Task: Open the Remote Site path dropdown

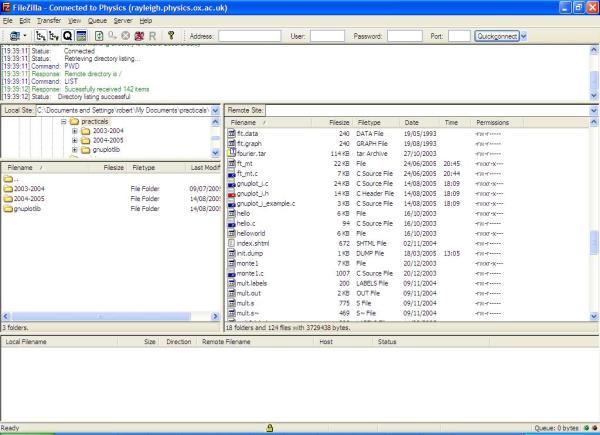Action: click(593, 111)
